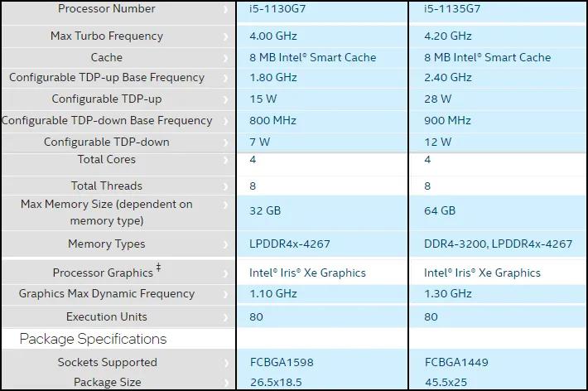Image resolution: width=588 pixels, height=391 pixels.
Task: Expand the Graphics Max Dynamic Frequency chevron
Action: point(226,294)
